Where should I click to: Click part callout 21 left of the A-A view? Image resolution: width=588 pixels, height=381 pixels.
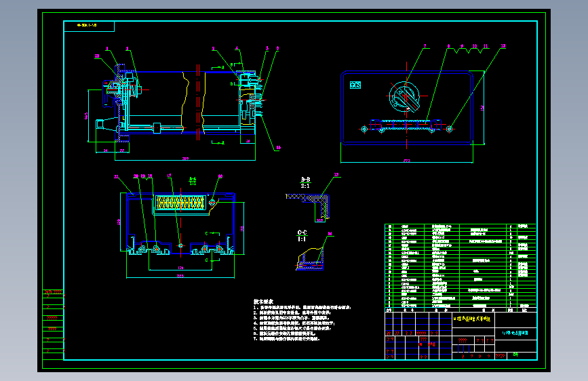pyautogui.click(x=116, y=176)
